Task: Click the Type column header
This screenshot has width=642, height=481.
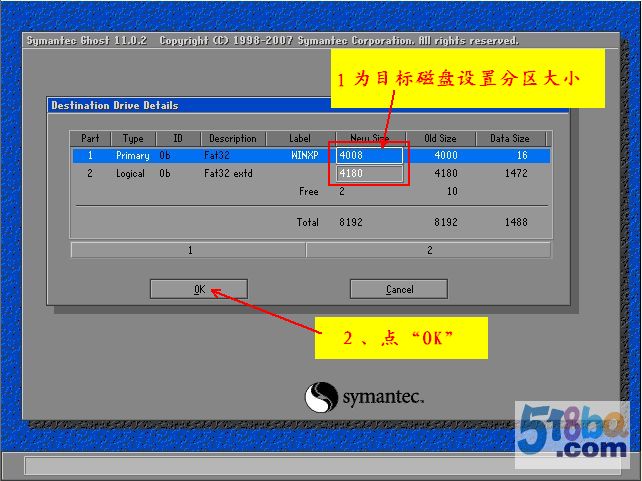Action: (x=133, y=138)
